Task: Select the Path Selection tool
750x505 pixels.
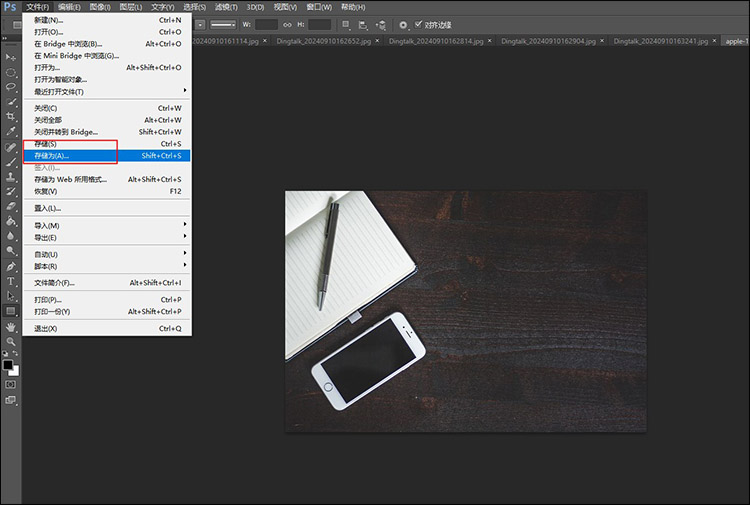Action: (x=11, y=296)
